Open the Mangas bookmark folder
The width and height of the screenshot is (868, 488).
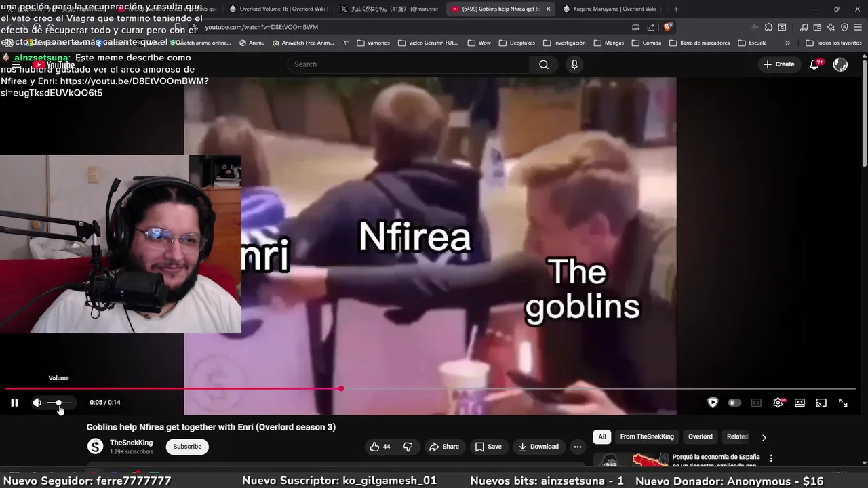(609, 43)
